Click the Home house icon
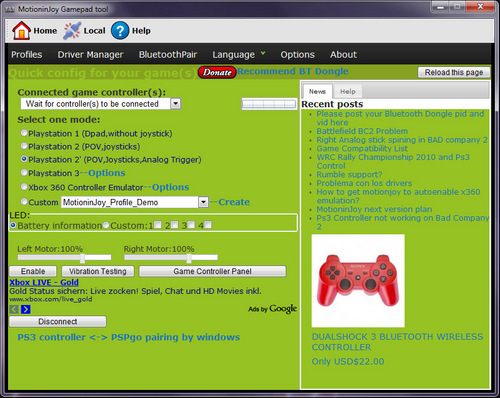The image size is (500, 398). point(21,30)
